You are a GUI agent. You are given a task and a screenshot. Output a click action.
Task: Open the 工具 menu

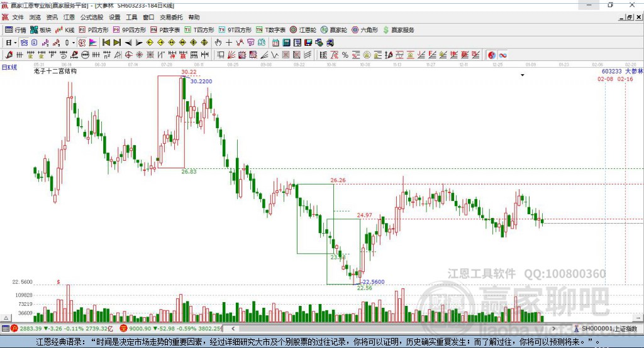pos(131,17)
